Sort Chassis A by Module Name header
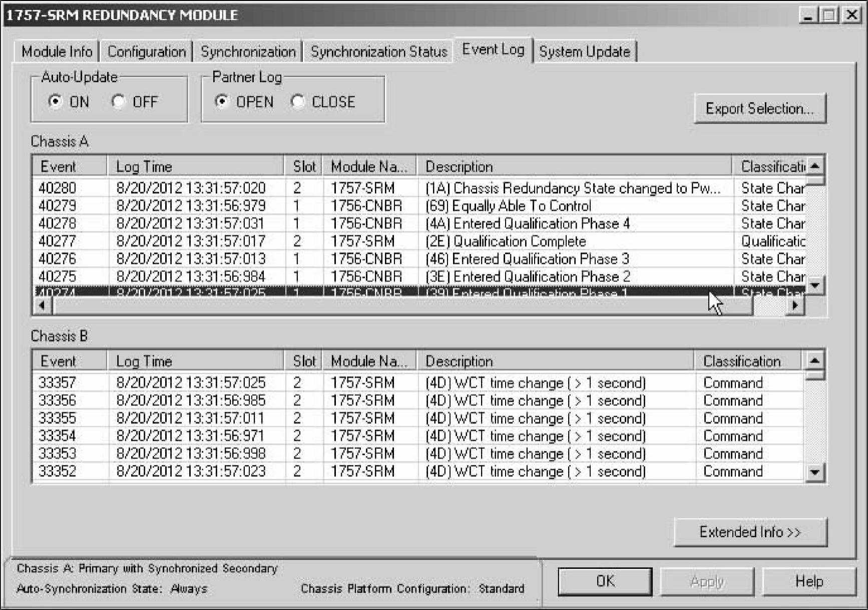Viewport: 868px width, 610px height. pyautogui.click(x=369, y=166)
